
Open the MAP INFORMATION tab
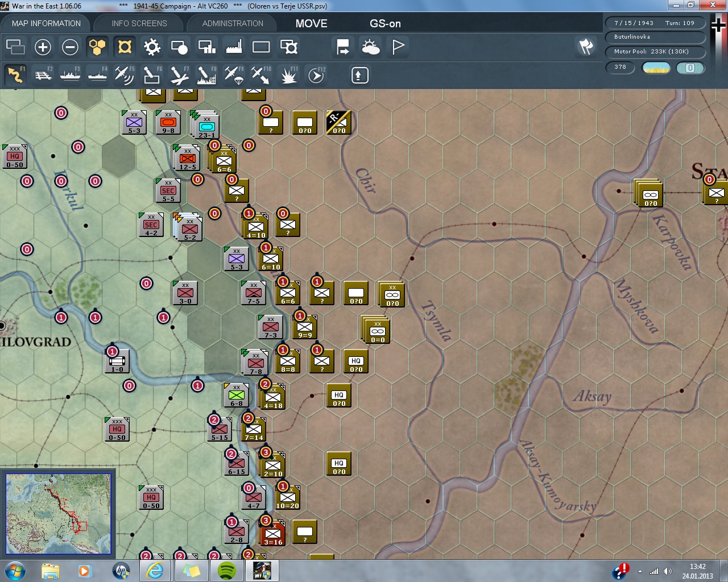click(46, 23)
